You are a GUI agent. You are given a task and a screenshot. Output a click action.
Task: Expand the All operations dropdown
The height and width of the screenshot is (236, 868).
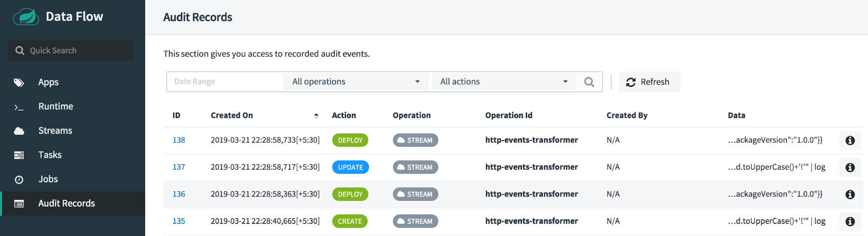click(x=356, y=82)
